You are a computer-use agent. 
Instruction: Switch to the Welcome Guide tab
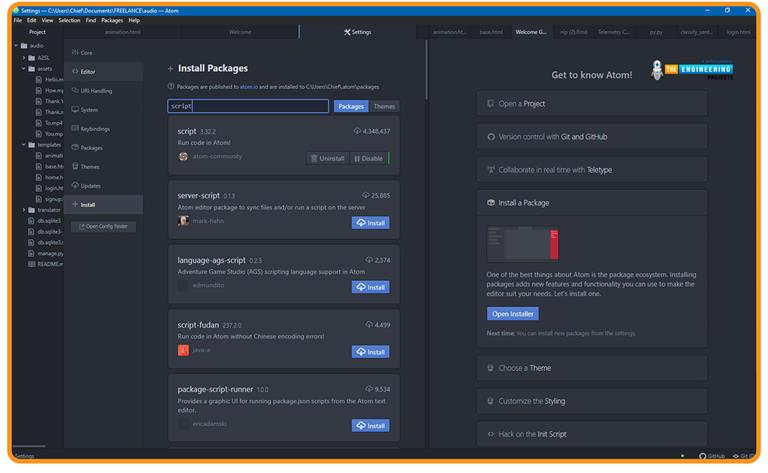point(530,32)
